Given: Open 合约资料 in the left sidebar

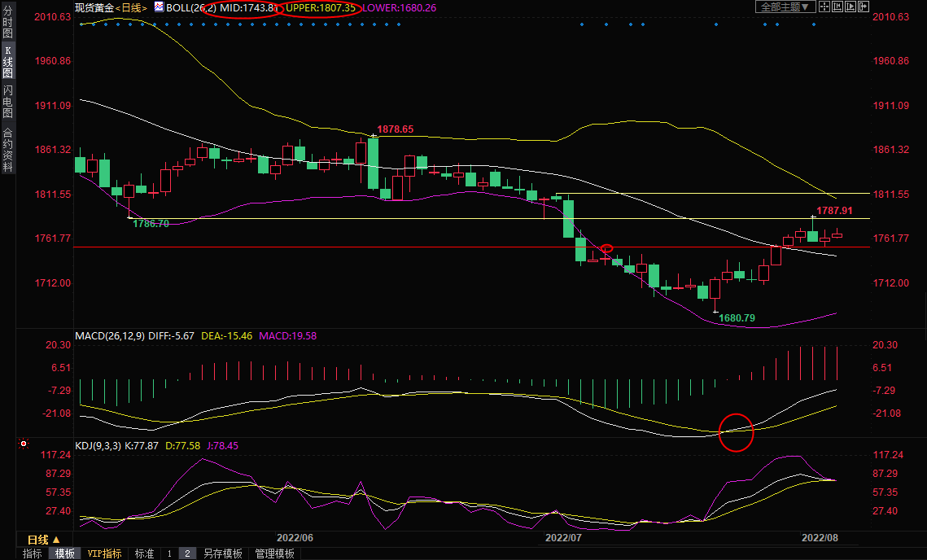Looking at the screenshot, I should (x=7, y=150).
